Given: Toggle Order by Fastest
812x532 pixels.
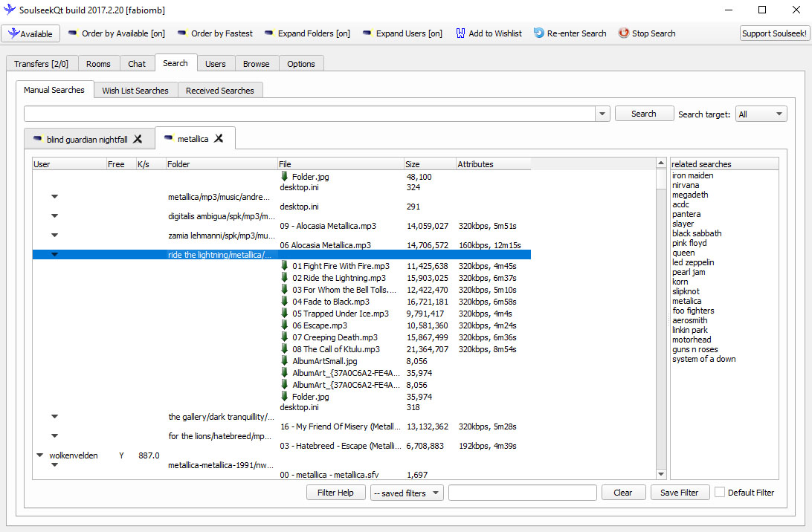Looking at the screenshot, I should [x=215, y=33].
